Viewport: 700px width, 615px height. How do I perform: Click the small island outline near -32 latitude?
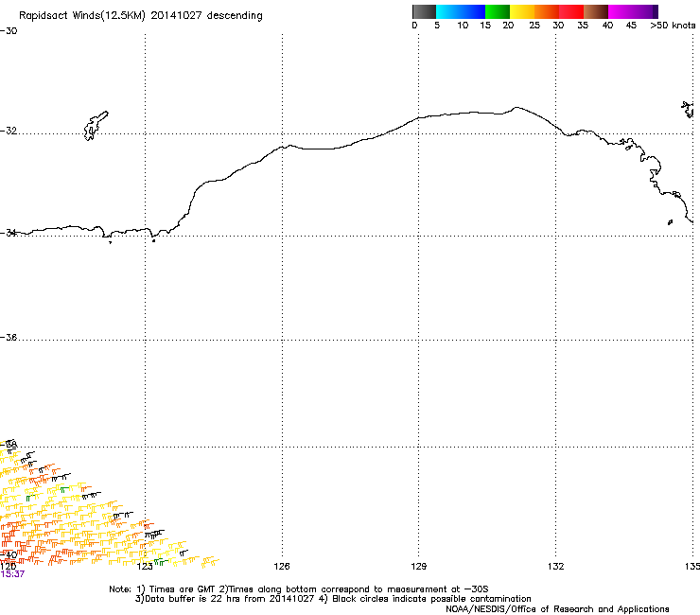point(96,126)
